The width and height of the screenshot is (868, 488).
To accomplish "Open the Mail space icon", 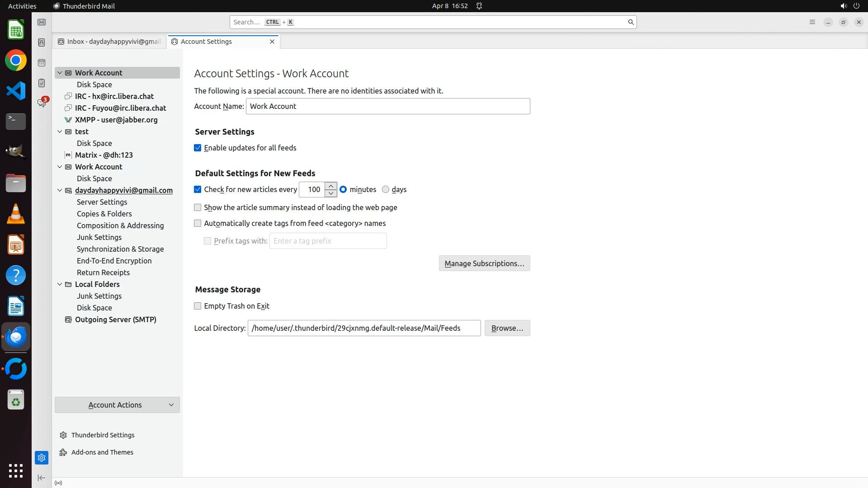I will tap(42, 22).
